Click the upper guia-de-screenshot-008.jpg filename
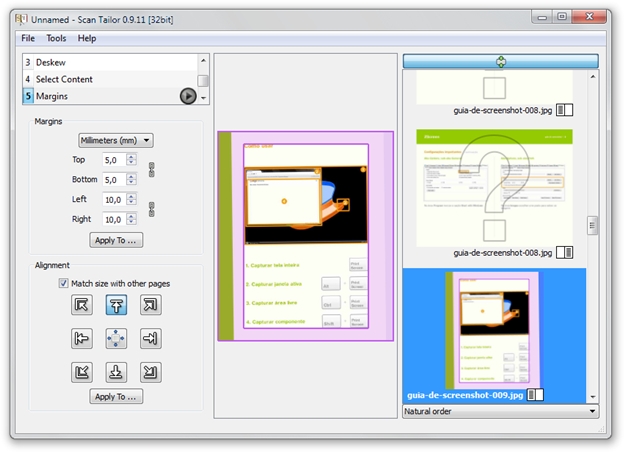The height and width of the screenshot is (453, 625). pos(503,110)
